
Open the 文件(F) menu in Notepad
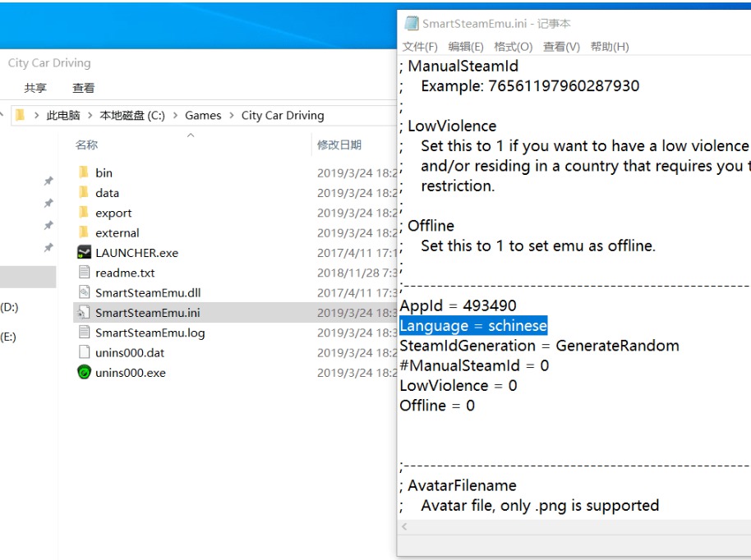[420, 47]
